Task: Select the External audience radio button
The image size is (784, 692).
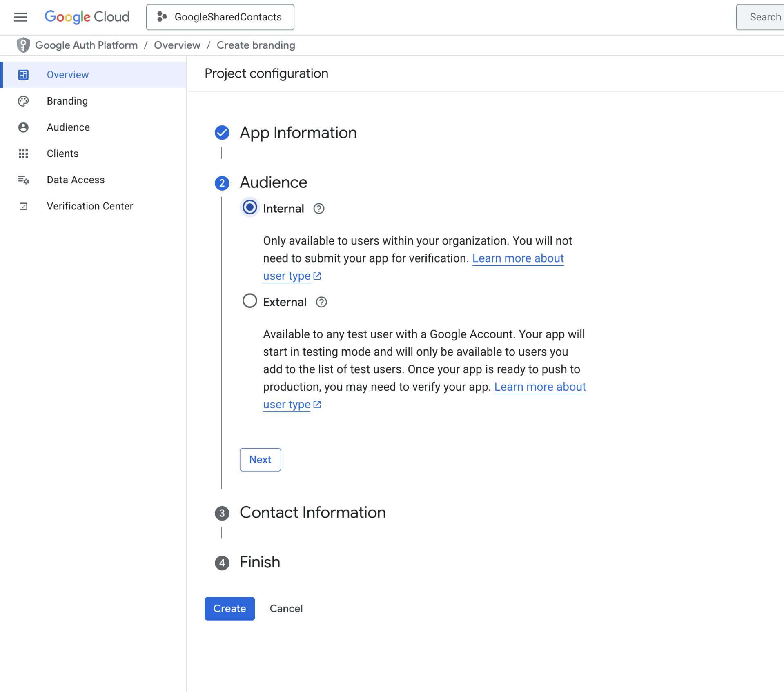Action: pyautogui.click(x=249, y=301)
